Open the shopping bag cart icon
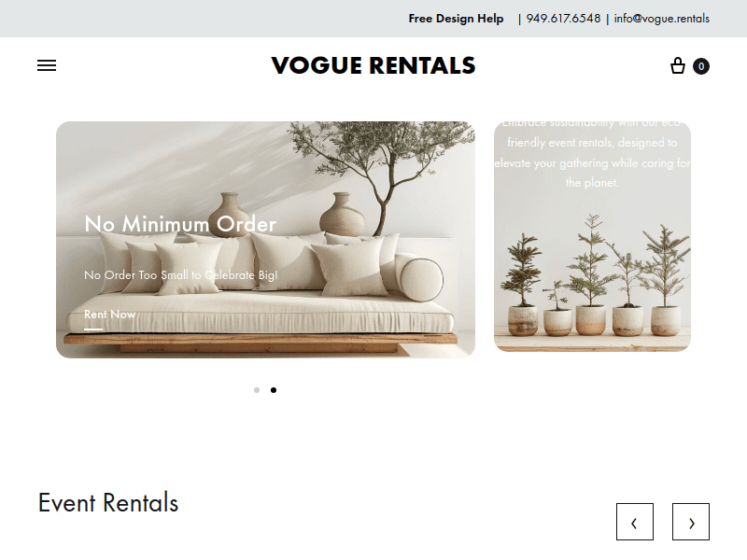747x560 pixels. tap(678, 65)
